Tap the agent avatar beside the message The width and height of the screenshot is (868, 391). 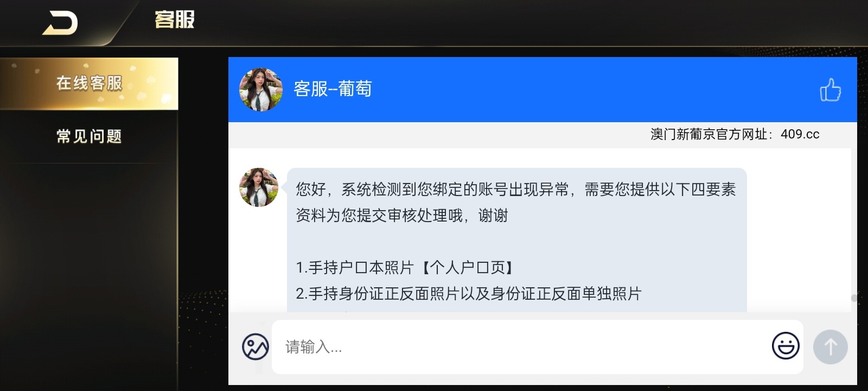(259, 187)
